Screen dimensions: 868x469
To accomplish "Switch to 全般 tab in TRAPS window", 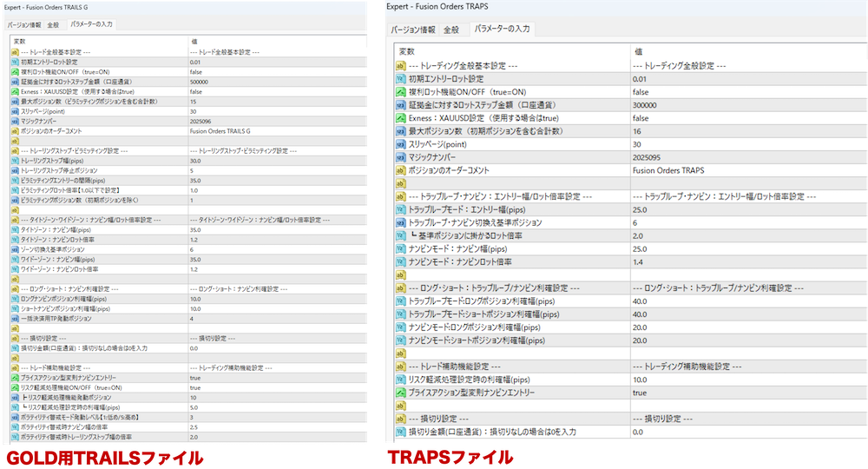I will click(450, 30).
